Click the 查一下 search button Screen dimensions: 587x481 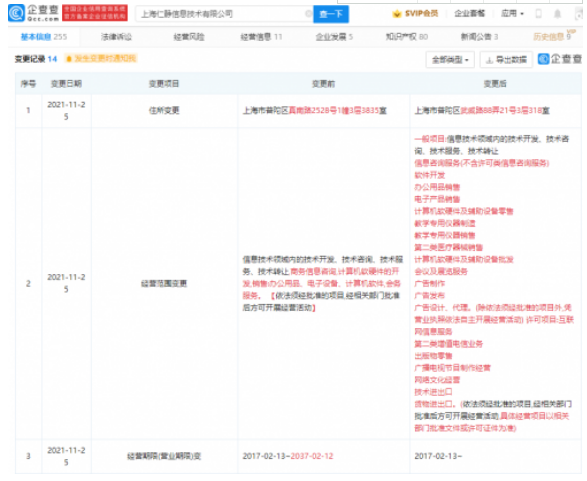click(331, 14)
